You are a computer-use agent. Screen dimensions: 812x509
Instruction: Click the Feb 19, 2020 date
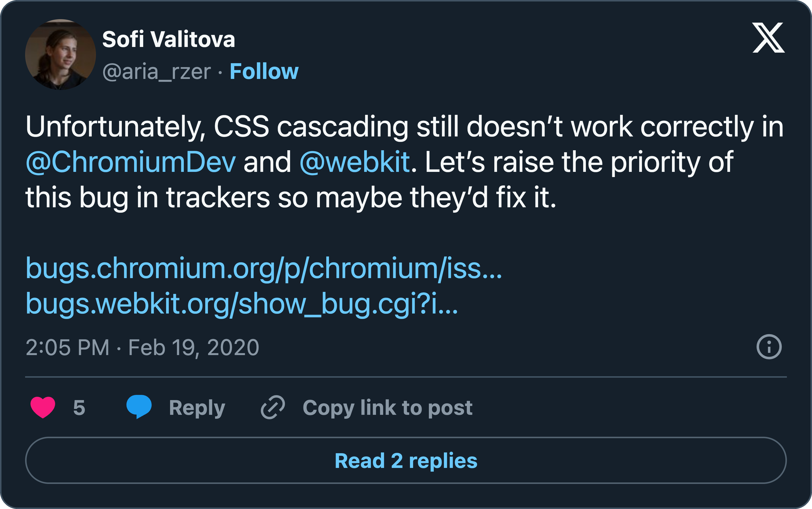coord(194,347)
